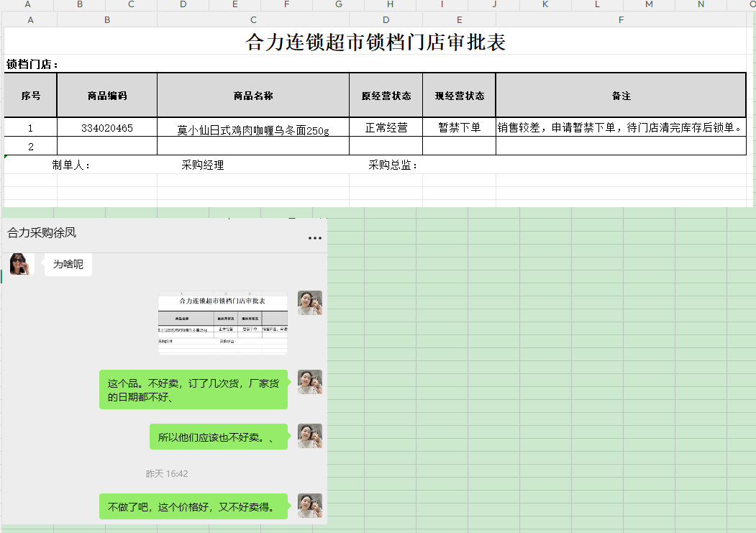This screenshot has width=756, height=533.
Task: Select the "商品编码" header cell
Action: pos(106,96)
